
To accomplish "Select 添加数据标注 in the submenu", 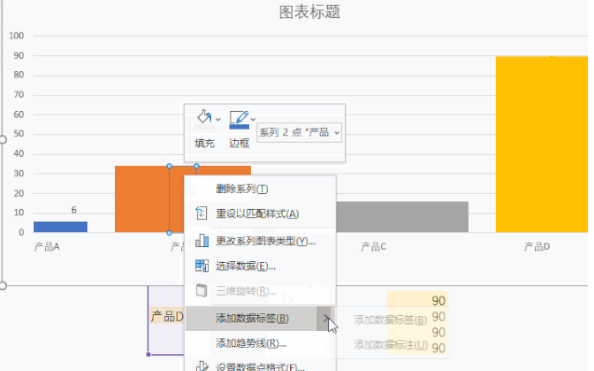I will 391,345.
